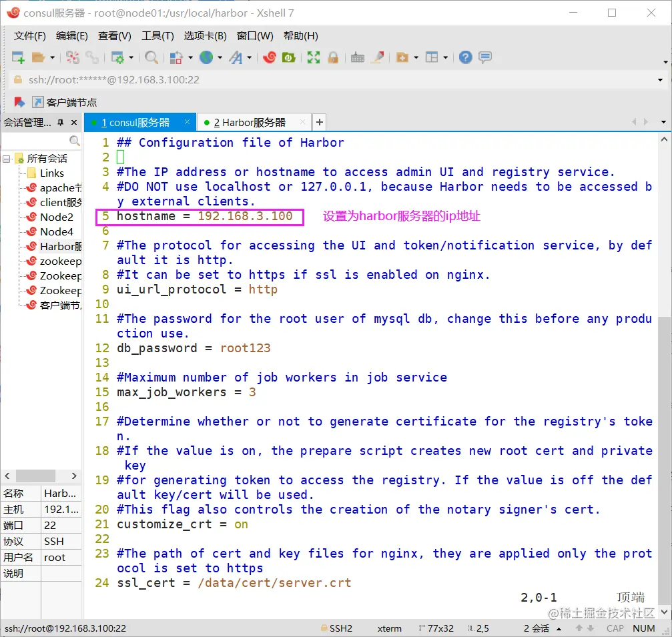Launch the green Xftp icon
The image size is (672, 637).
[288, 57]
